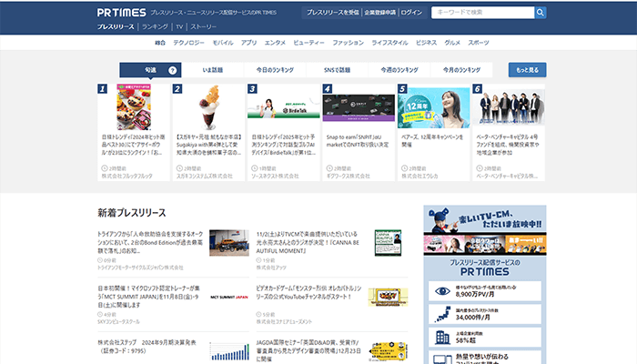Open rank 4 SNPIT thumbnail
Viewport: 637px width, 364px height.
point(359,107)
